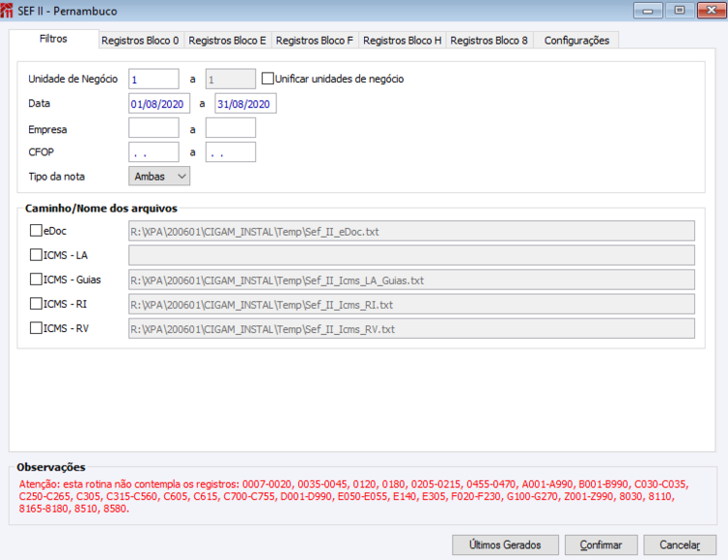Click the Tipo da nota label
Image resolution: width=728 pixels, height=560 pixels.
(56, 177)
